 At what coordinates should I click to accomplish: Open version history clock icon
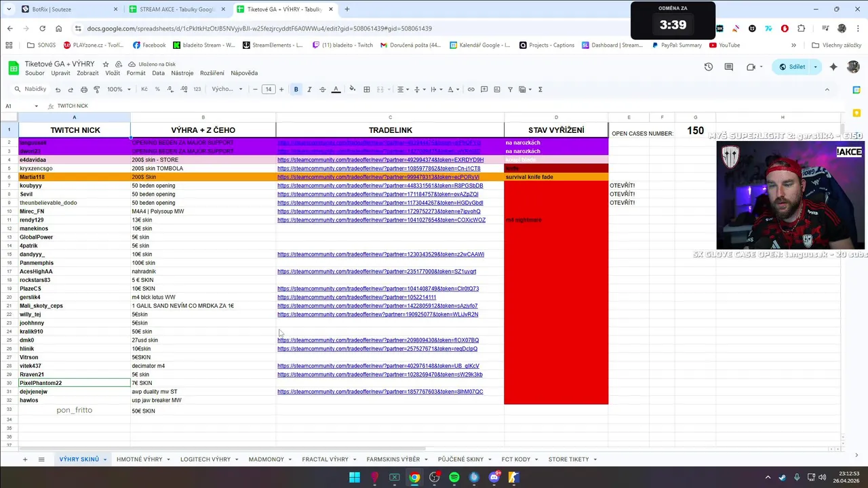coord(709,67)
